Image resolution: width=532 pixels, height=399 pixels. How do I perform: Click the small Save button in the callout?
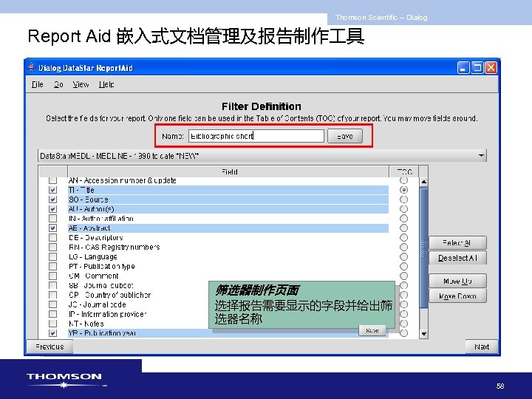372,330
